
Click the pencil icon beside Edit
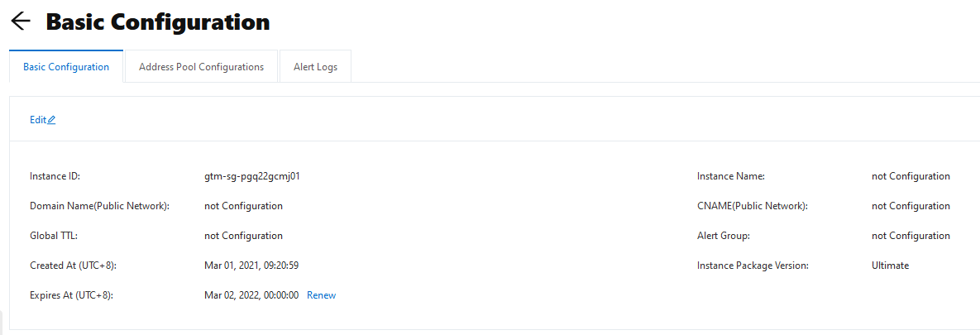click(x=52, y=120)
